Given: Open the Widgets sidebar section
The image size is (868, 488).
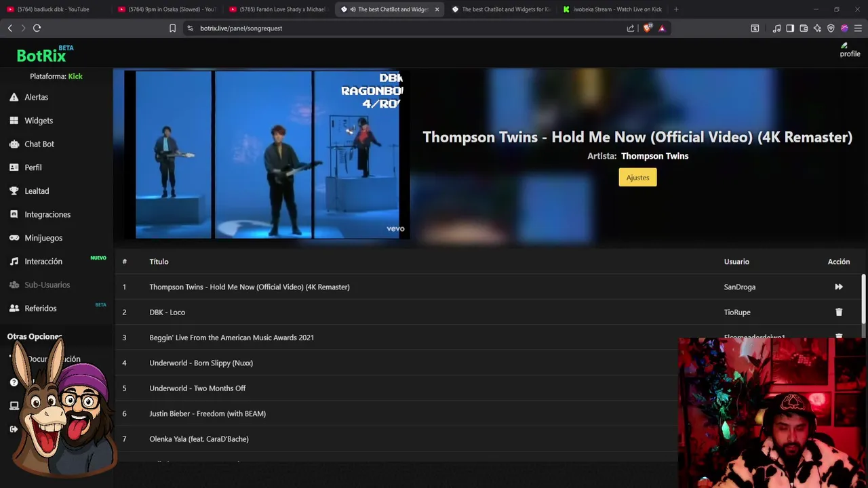Looking at the screenshot, I should tap(39, 121).
